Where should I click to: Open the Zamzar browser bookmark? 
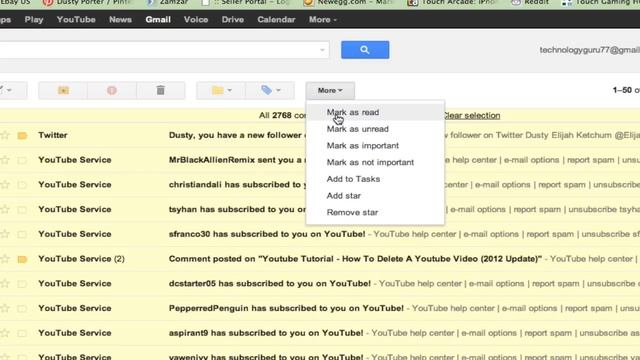coord(168,2)
